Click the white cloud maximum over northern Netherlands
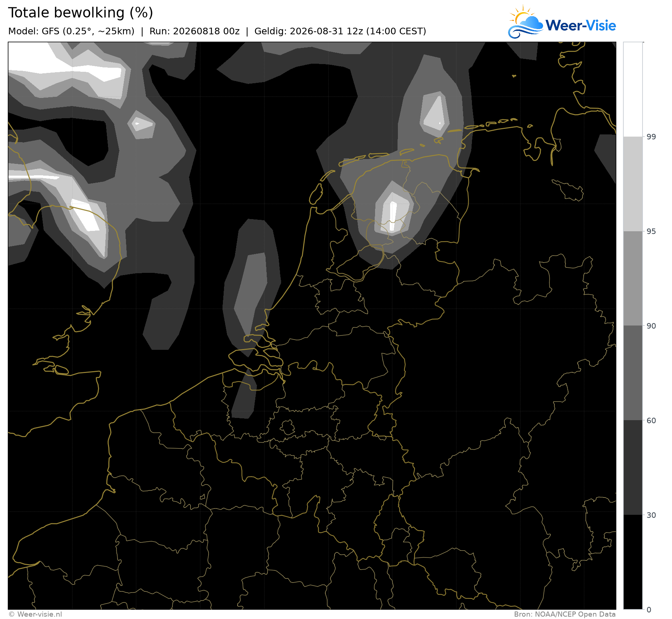 coord(393,216)
